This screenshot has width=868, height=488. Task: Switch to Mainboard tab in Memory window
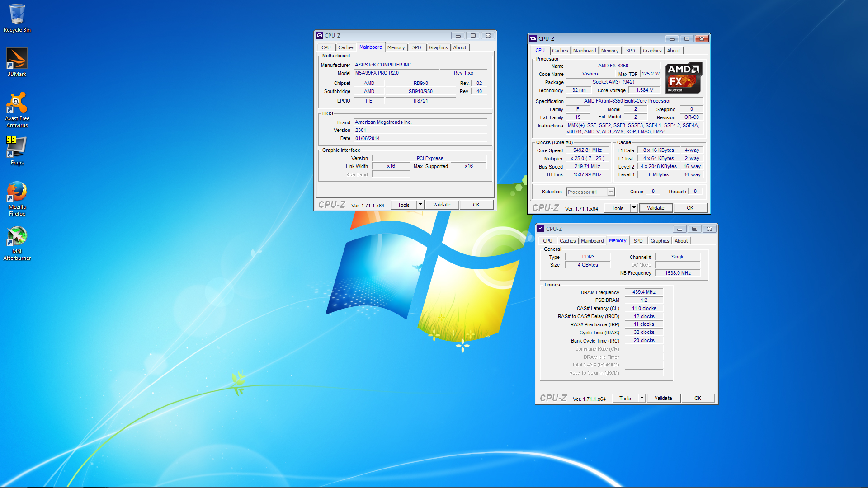point(592,241)
